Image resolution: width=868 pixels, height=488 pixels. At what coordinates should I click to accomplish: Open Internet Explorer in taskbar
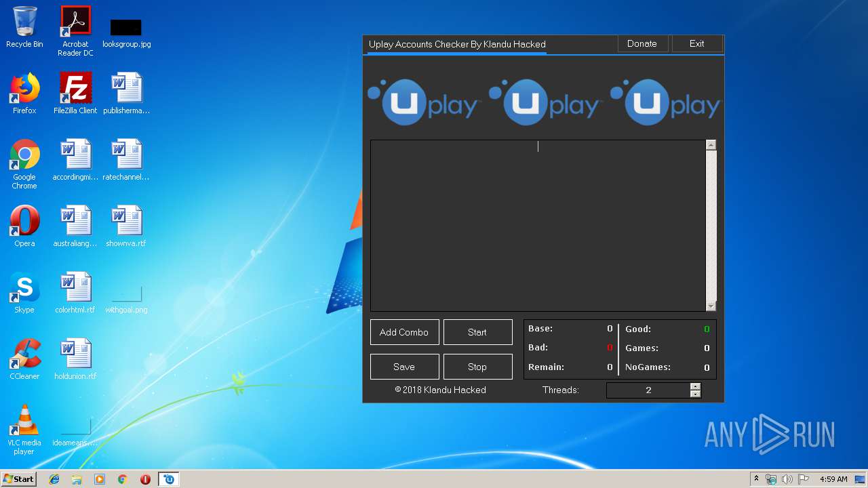coord(54,479)
